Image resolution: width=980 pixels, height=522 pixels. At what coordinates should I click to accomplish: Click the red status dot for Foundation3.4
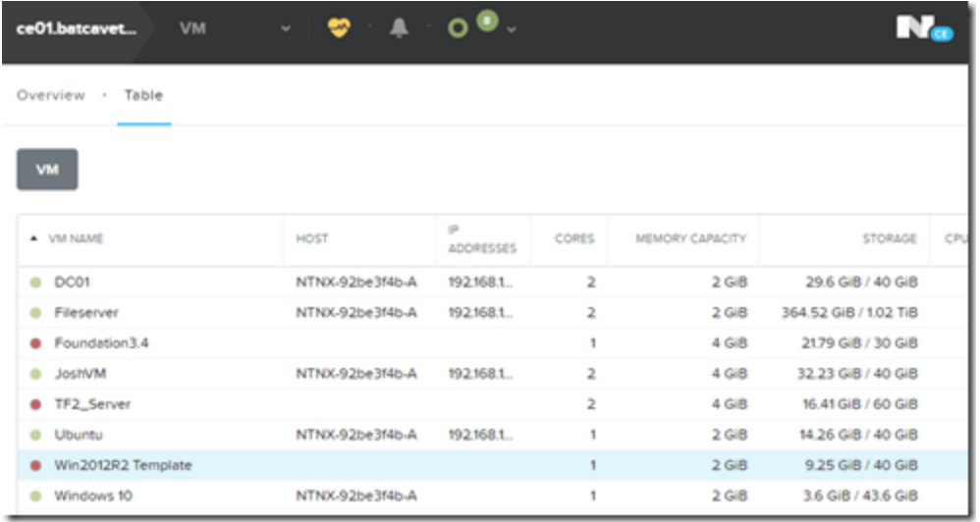coord(35,343)
